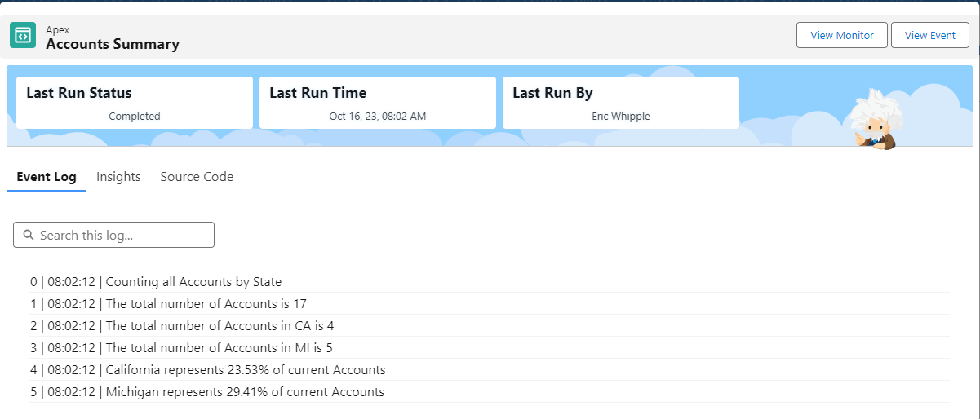
Task: Select the Michigan represents 29.41% log line
Action: [490, 392]
